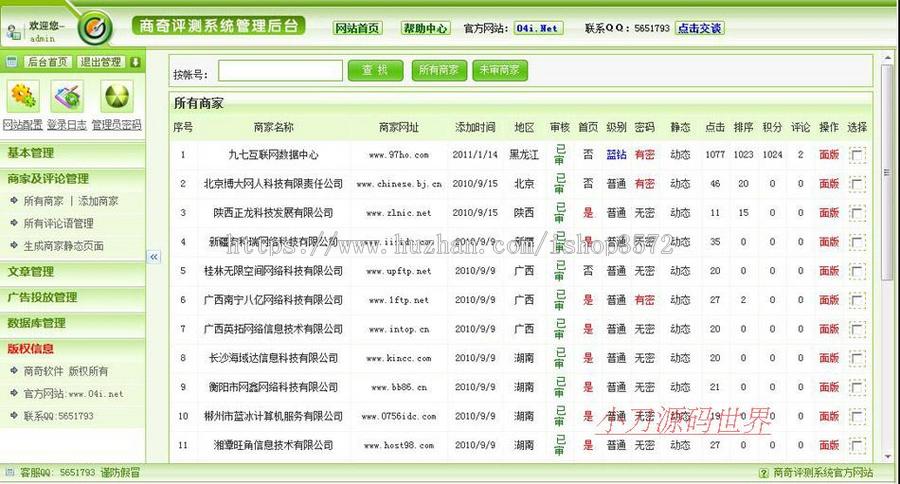Open 所有评论语管理 in the sidebar
The height and width of the screenshot is (484, 900).
[58, 223]
